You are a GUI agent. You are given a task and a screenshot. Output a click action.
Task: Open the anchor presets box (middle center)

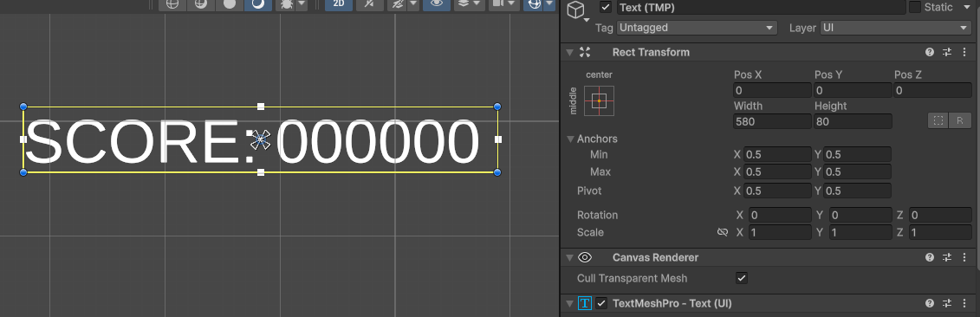(599, 100)
